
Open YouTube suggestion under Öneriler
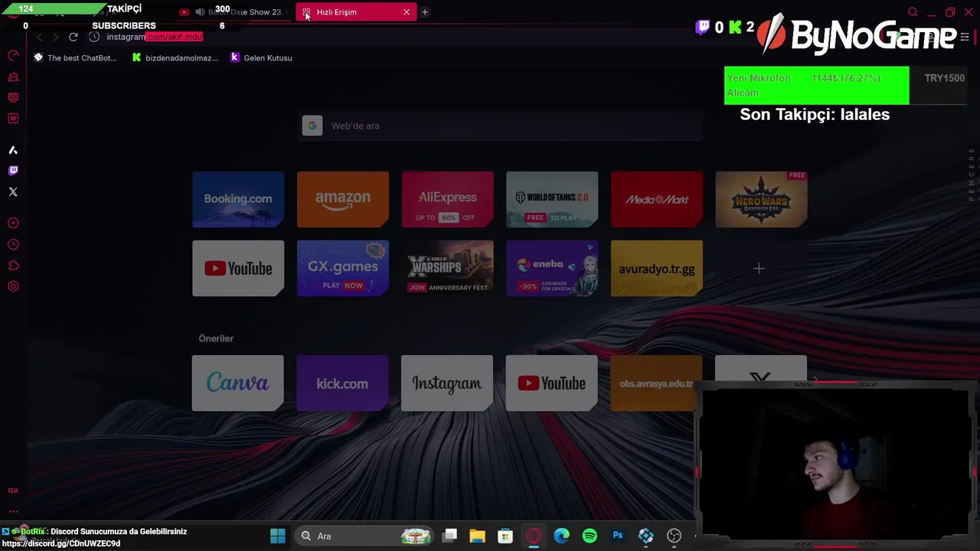tap(552, 383)
